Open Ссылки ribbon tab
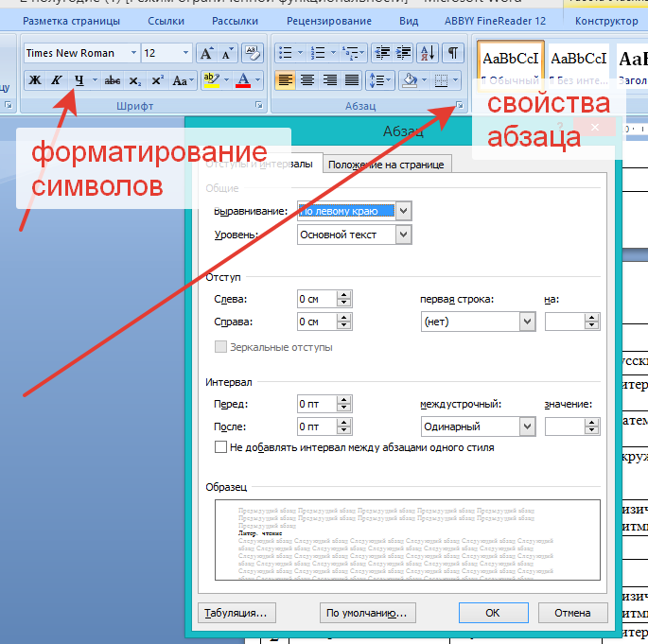 (x=166, y=21)
